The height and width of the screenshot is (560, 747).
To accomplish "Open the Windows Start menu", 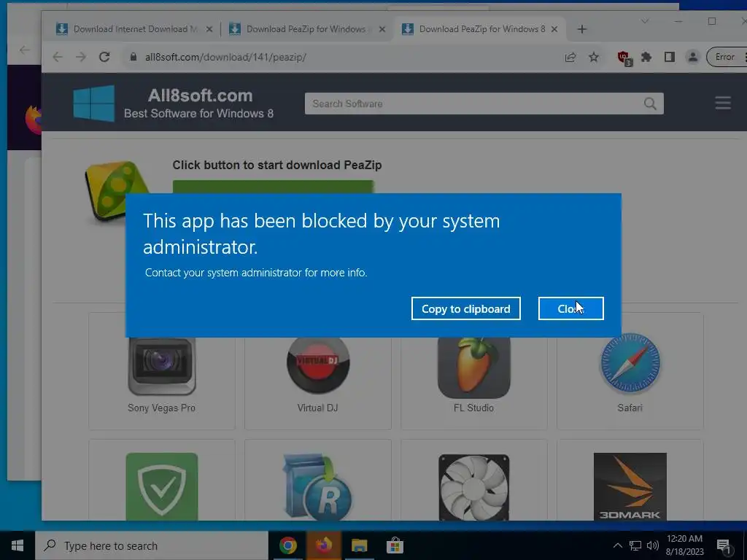I will pyautogui.click(x=18, y=545).
